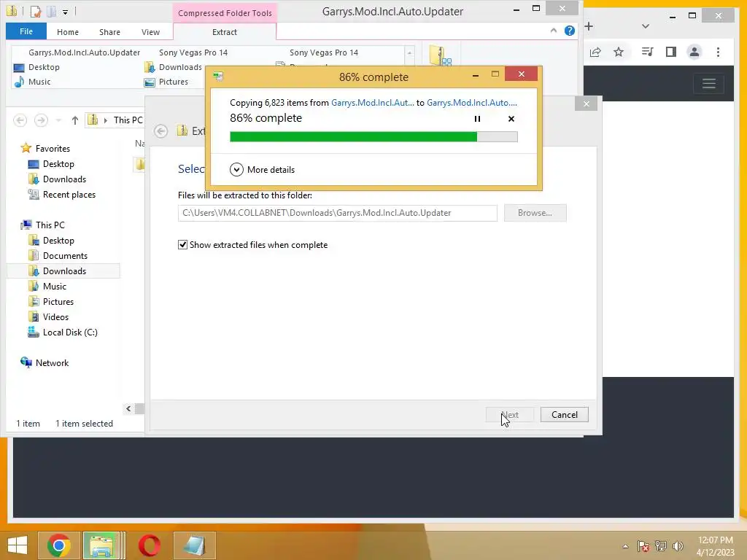Expand This PC breadcrumb arrow
Screen dimensions: 747x560
coord(105,120)
